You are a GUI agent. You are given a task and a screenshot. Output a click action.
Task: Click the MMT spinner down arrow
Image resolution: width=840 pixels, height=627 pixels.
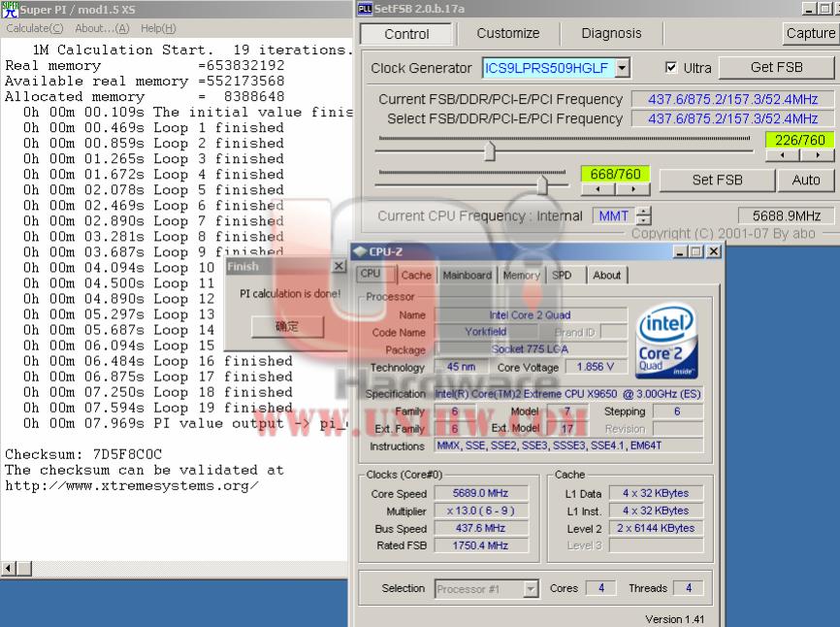point(643,220)
